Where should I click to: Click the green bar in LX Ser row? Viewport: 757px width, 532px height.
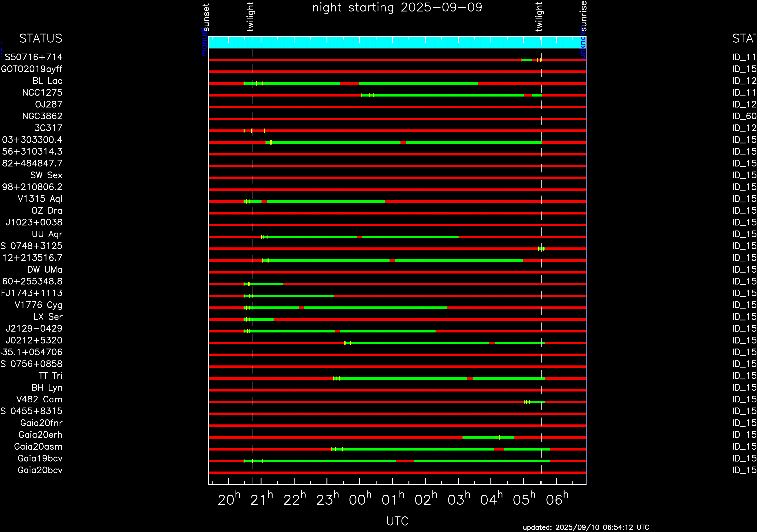click(x=262, y=320)
